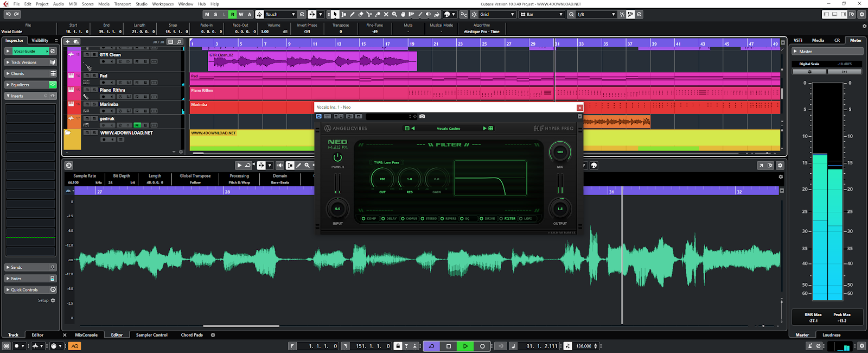Screen dimensions: 868x353
Task: Open the sample editor settings gear
Action: [780, 166]
